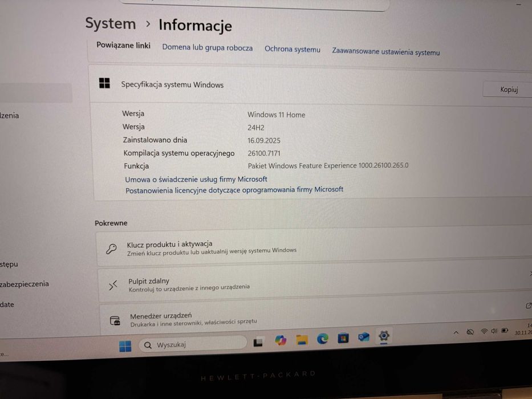Open Zaawansowane ustawienia systemu link
The height and width of the screenshot is (399, 532).
click(x=386, y=52)
